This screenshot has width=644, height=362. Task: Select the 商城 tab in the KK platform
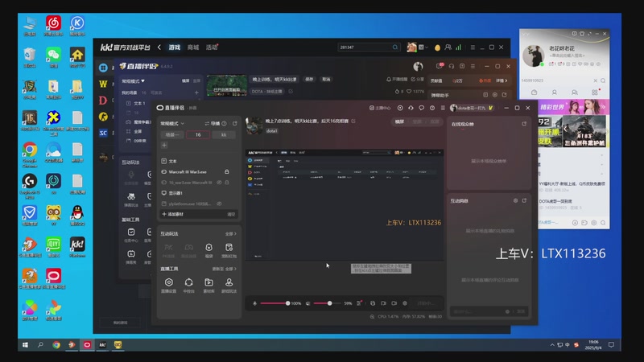point(193,47)
